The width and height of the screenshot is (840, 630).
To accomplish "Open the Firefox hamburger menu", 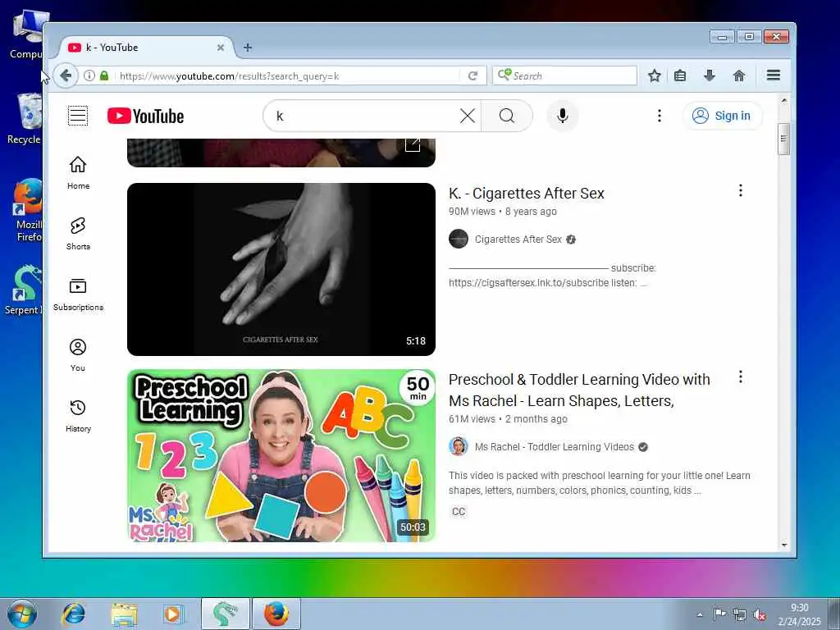I will click(773, 75).
